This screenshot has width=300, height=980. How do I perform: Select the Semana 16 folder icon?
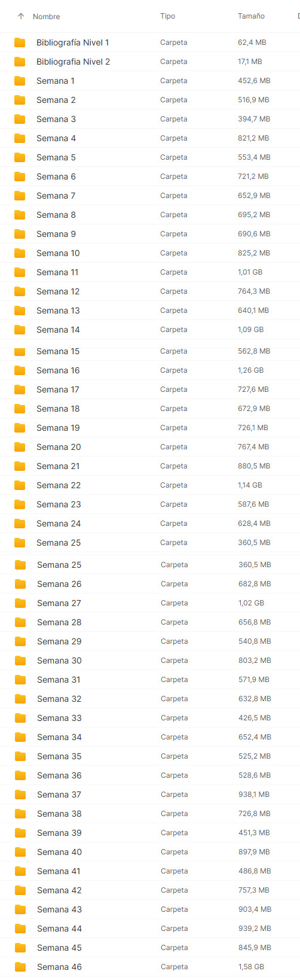click(20, 370)
